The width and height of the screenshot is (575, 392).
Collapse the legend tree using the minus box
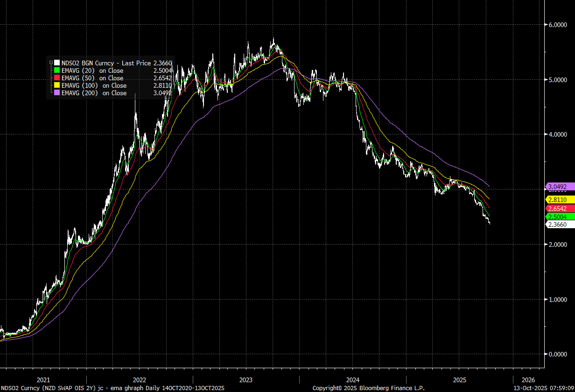tap(51, 63)
